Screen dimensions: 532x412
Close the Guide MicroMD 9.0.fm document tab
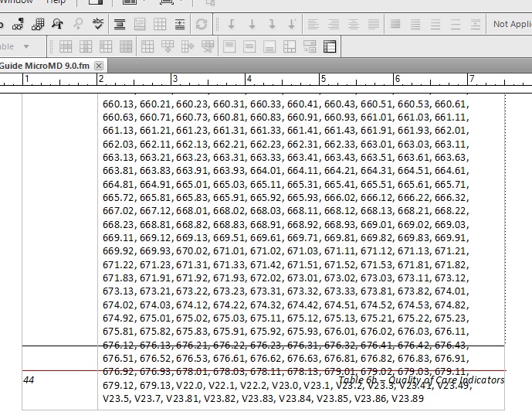(99, 66)
